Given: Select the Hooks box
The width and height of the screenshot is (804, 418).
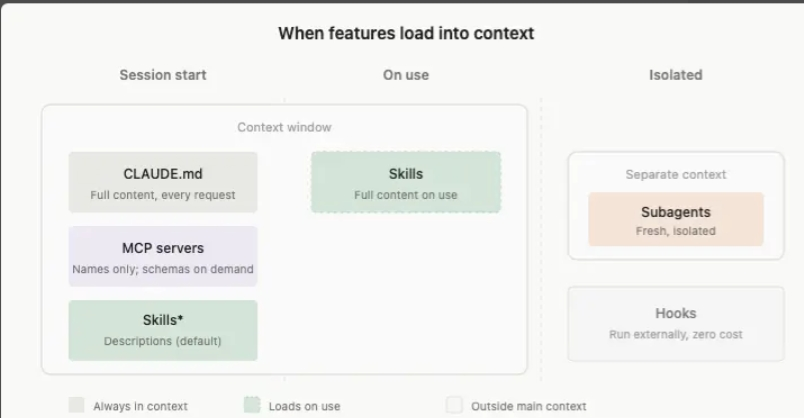Looking at the screenshot, I should tap(676, 324).
